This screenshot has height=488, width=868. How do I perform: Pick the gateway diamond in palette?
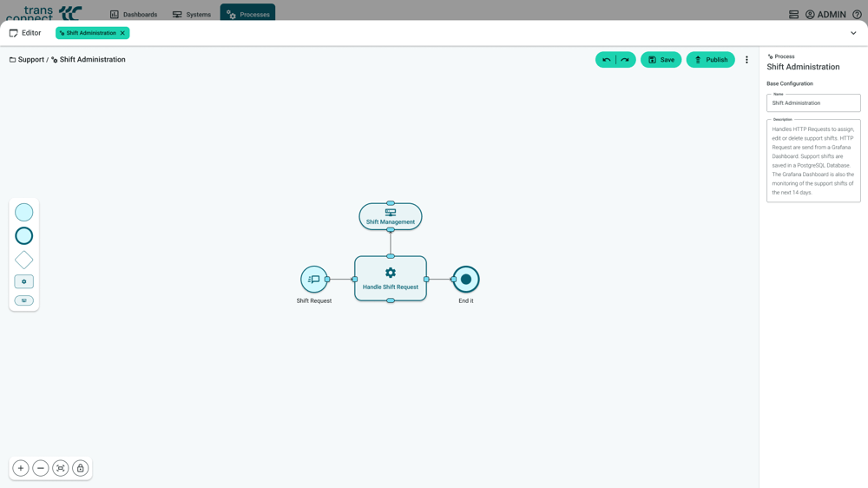(23, 260)
